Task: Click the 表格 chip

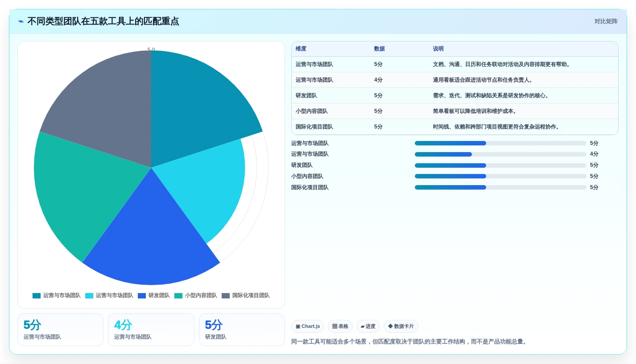Action: pyautogui.click(x=340, y=327)
